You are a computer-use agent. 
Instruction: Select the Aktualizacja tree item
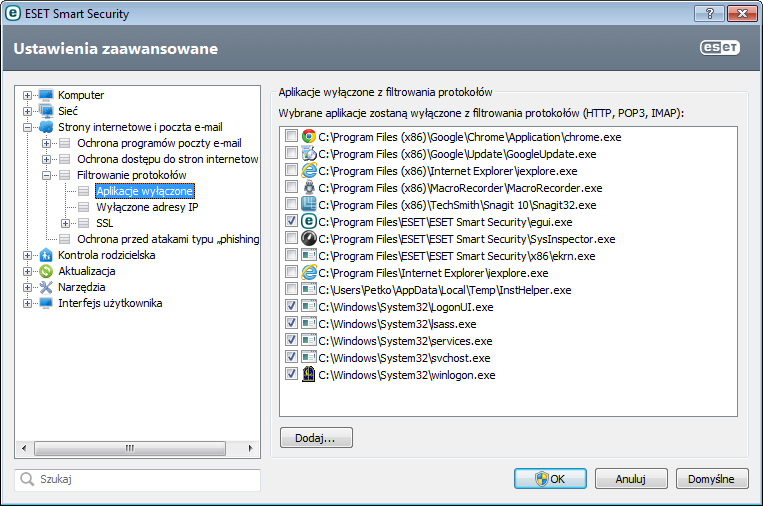coord(87,271)
